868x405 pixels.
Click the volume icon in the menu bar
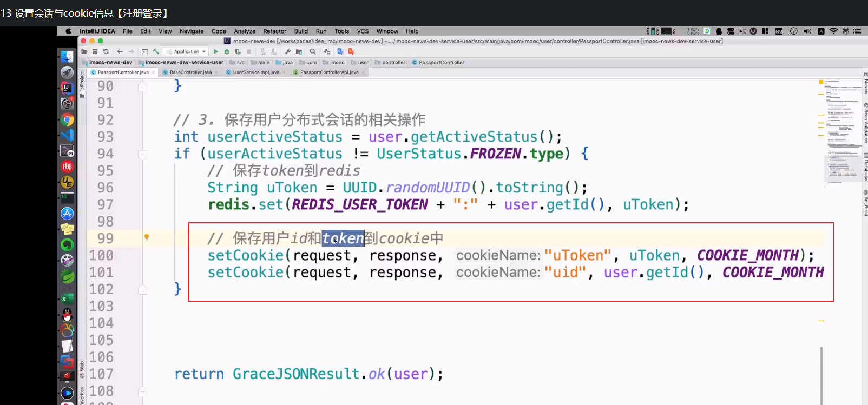(x=807, y=31)
